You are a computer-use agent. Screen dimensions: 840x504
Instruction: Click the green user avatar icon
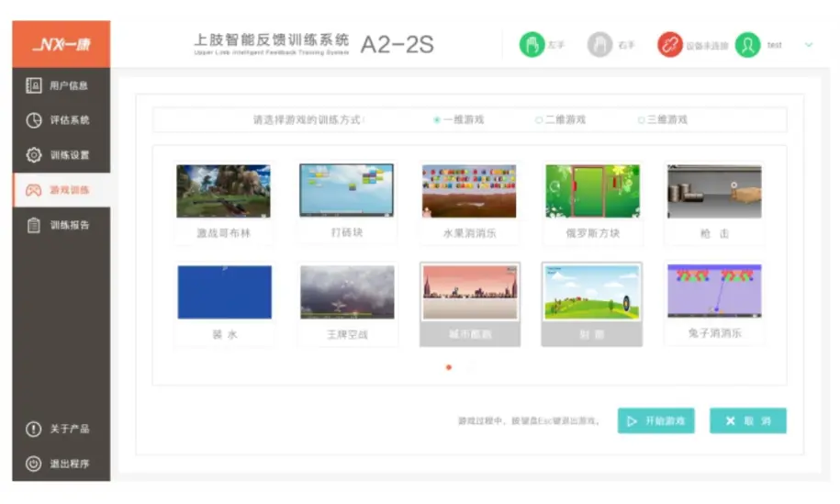click(748, 45)
